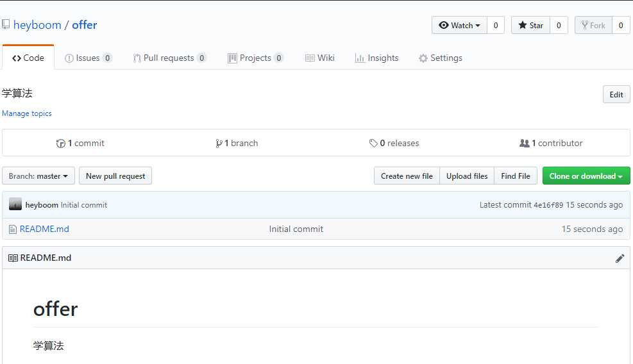
Task: Open the heyboom user profile link
Action: (x=37, y=25)
